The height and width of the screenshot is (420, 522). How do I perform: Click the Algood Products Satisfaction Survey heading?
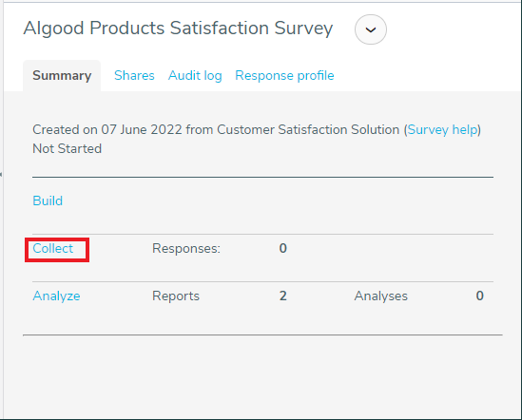tap(178, 29)
